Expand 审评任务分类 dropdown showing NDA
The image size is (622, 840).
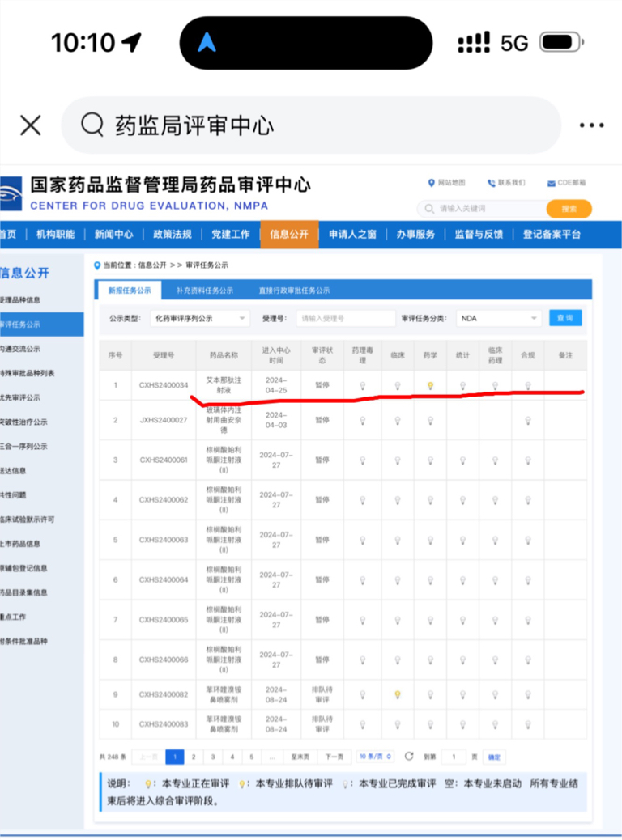click(499, 318)
